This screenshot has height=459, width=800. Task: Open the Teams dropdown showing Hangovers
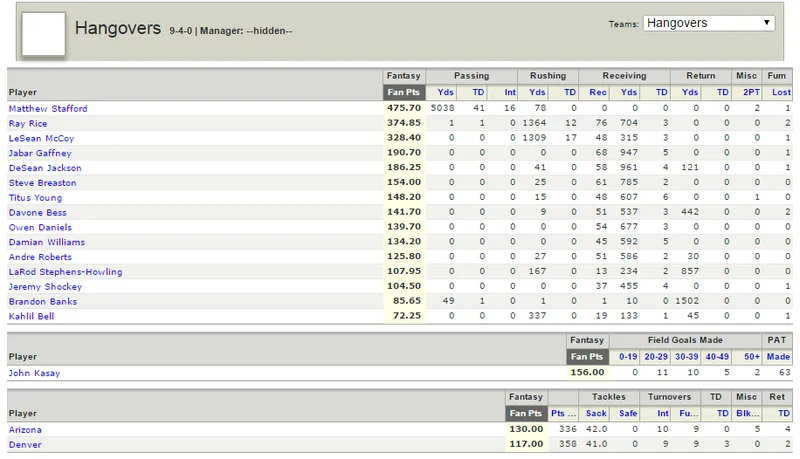point(709,23)
